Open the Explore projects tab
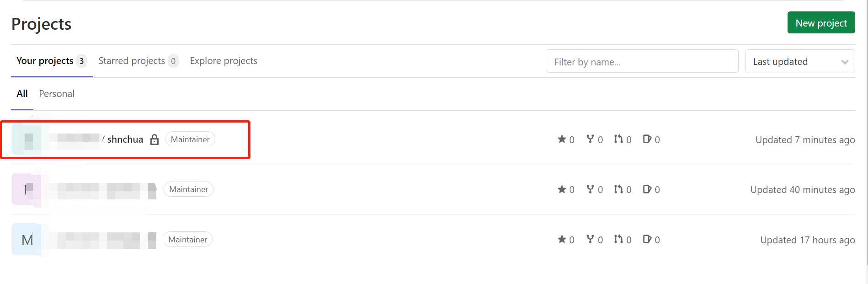868x284 pixels. coord(224,61)
